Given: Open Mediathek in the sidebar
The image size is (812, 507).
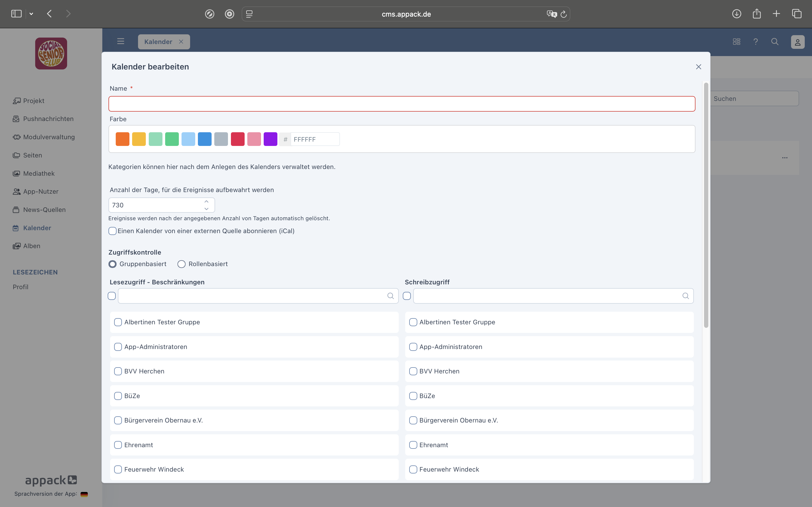Looking at the screenshot, I should coord(39,173).
